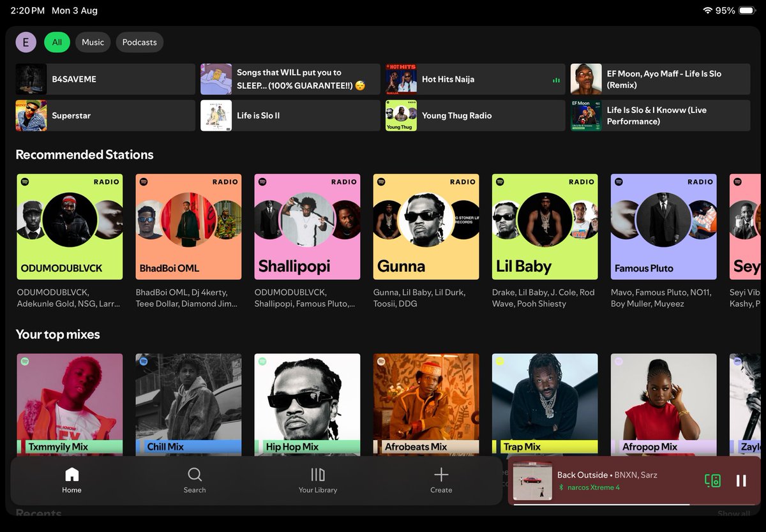The height and width of the screenshot is (532, 766).
Task: Click artist text Mavo, Famous Pluto, NO11
Action: point(661,298)
